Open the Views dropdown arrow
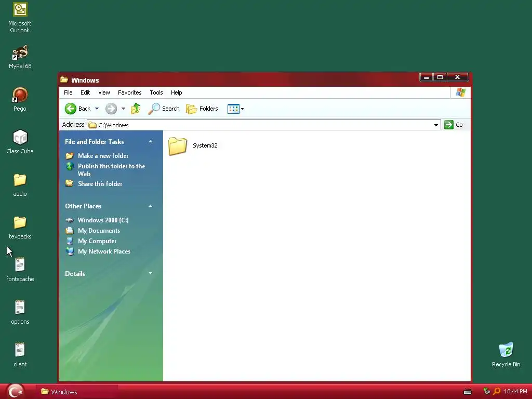 [242, 109]
